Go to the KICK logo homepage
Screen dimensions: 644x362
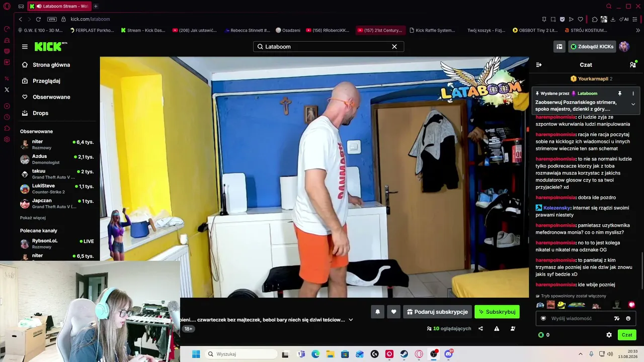(50, 46)
